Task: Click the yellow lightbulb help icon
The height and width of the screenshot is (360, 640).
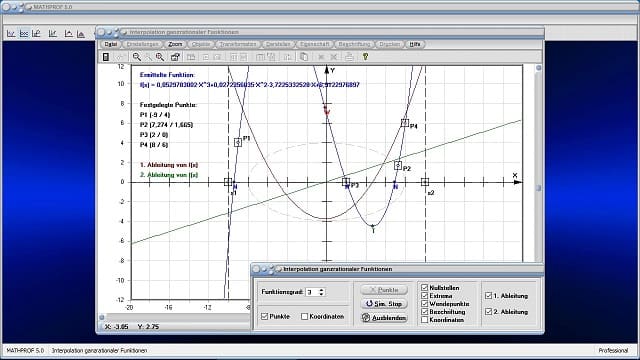Action: [x=365, y=57]
